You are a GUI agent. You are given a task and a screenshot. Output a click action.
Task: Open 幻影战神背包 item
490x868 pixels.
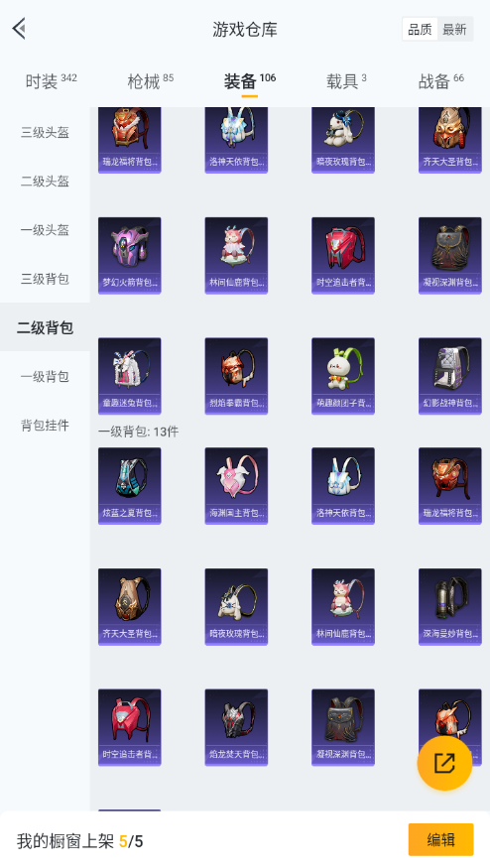[450, 376]
